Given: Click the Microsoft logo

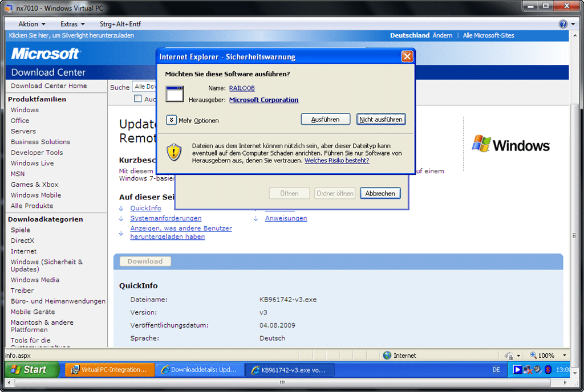Looking at the screenshot, I should coord(45,54).
